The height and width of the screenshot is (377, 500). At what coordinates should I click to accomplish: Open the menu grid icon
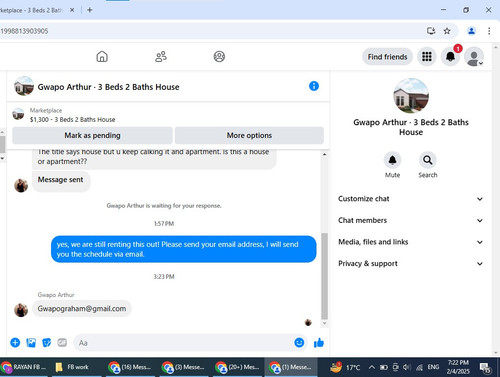click(427, 57)
